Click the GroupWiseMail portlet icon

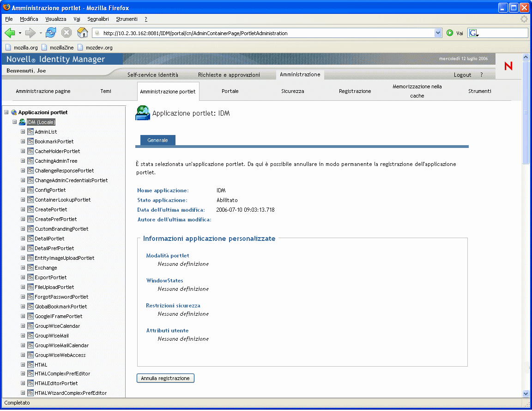[30, 336]
